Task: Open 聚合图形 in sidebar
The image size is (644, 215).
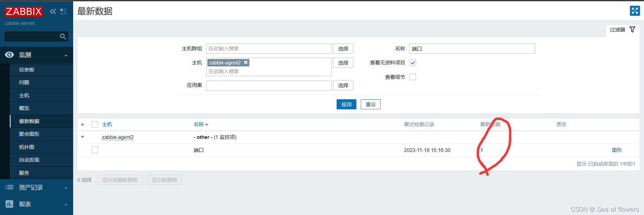Action: point(41,134)
